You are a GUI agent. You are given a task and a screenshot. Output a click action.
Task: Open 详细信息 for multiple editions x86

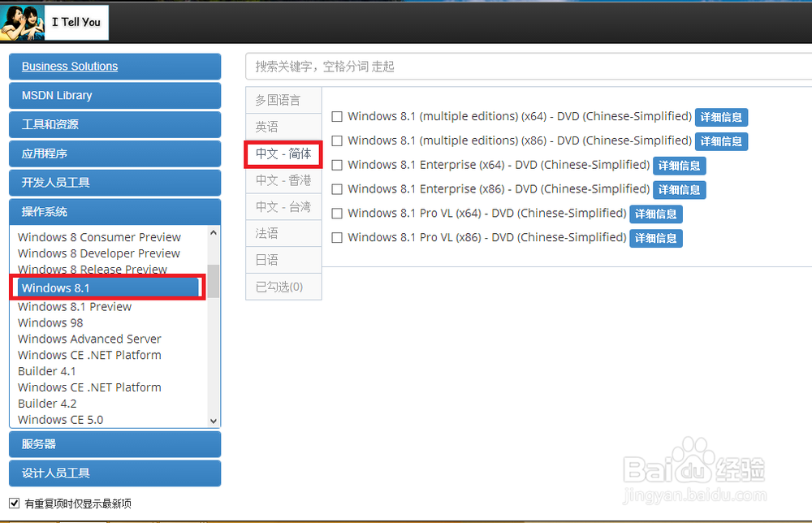point(721,141)
